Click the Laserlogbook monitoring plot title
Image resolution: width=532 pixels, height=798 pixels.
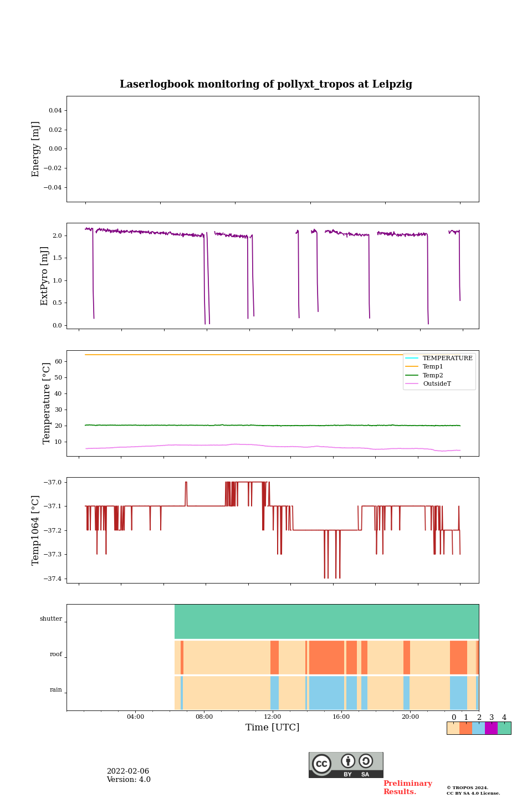266,84
